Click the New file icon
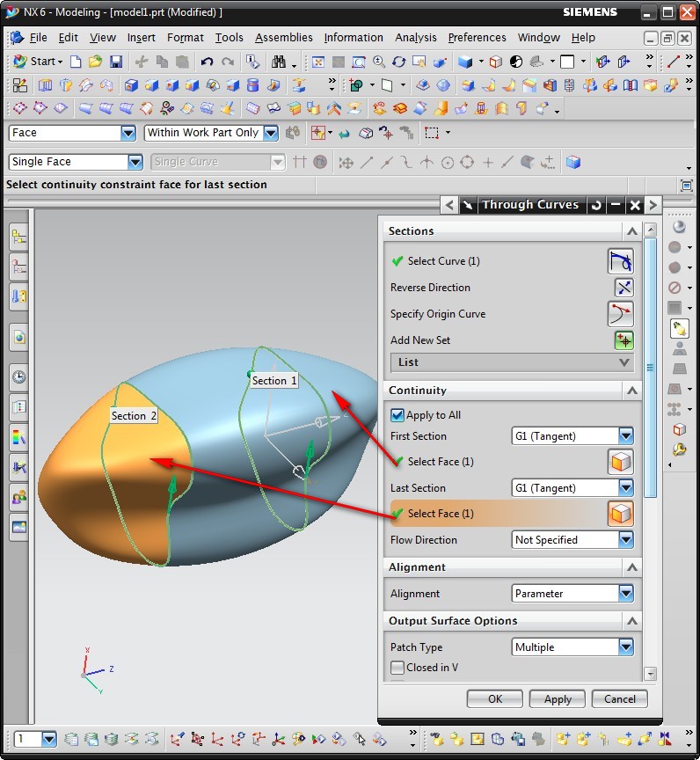 pyautogui.click(x=76, y=62)
